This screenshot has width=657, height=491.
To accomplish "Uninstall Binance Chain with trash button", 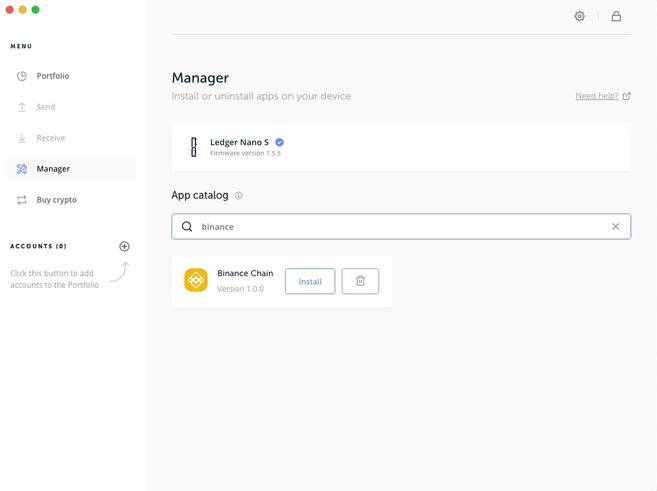I will (x=360, y=281).
